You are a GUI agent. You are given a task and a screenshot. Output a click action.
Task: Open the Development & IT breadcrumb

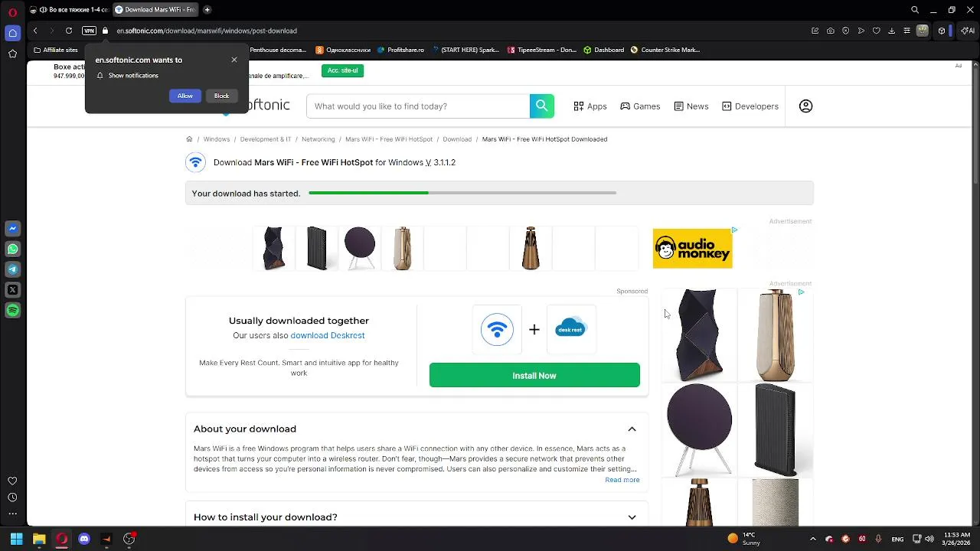266,139
